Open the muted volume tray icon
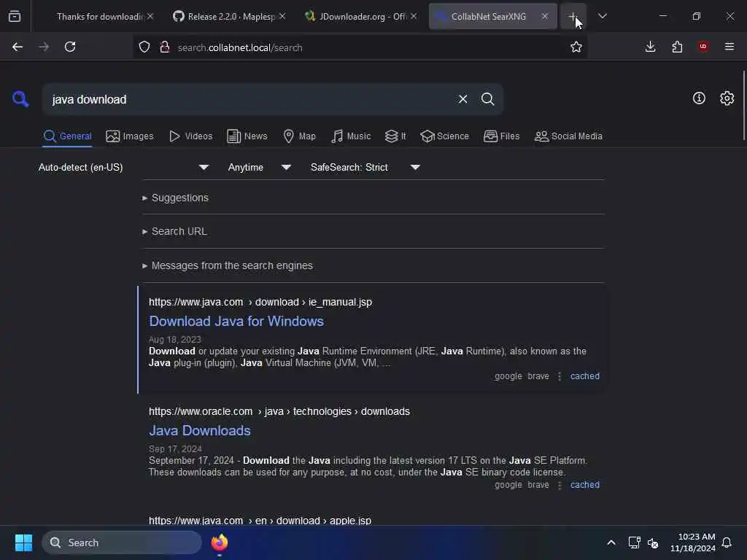The width and height of the screenshot is (747, 560). pyautogui.click(x=653, y=542)
